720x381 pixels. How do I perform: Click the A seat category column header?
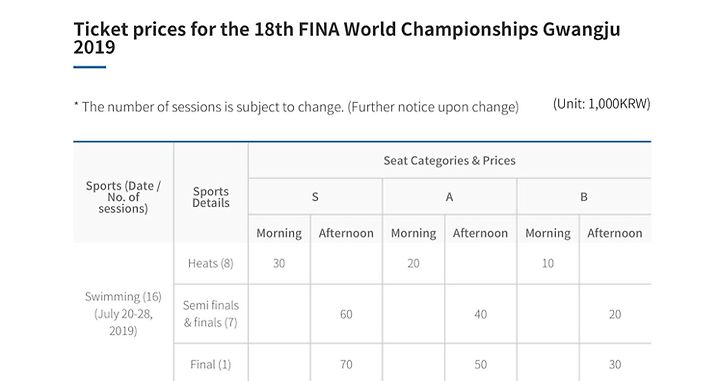coord(449,197)
